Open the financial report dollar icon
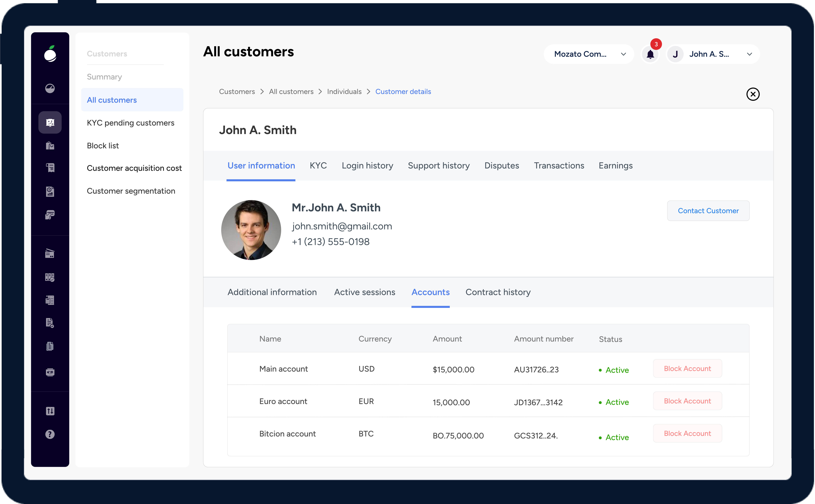 pos(50,192)
